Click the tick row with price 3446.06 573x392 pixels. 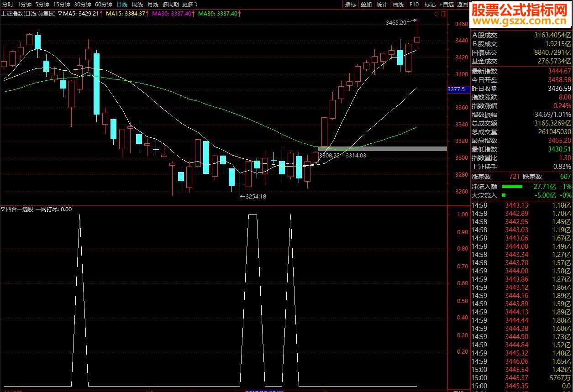point(521,361)
